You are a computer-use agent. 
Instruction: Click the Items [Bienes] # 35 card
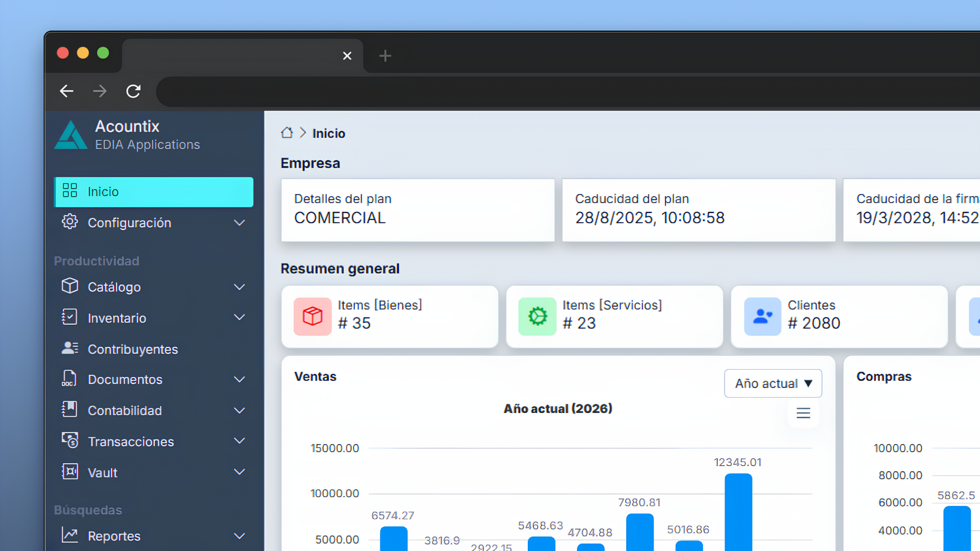(x=390, y=316)
